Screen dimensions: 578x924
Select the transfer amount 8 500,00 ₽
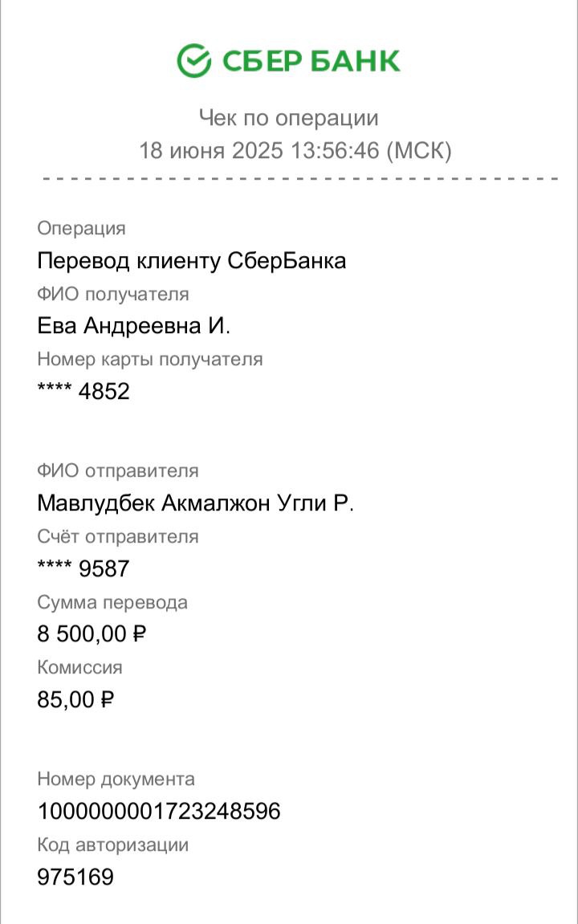92,634
